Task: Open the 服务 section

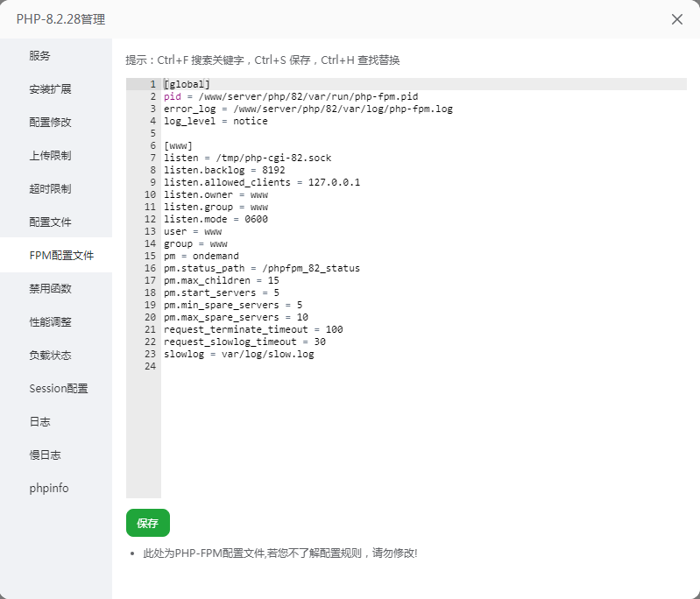Action: tap(40, 56)
